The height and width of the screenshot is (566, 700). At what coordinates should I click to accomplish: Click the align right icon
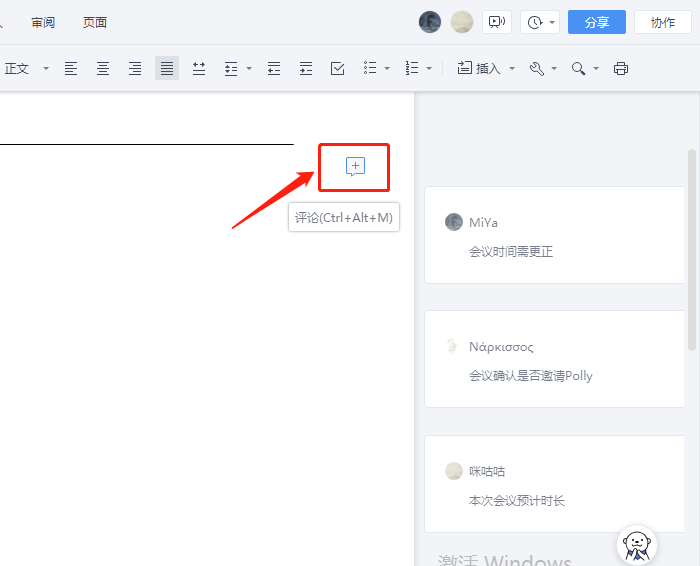[x=135, y=68]
